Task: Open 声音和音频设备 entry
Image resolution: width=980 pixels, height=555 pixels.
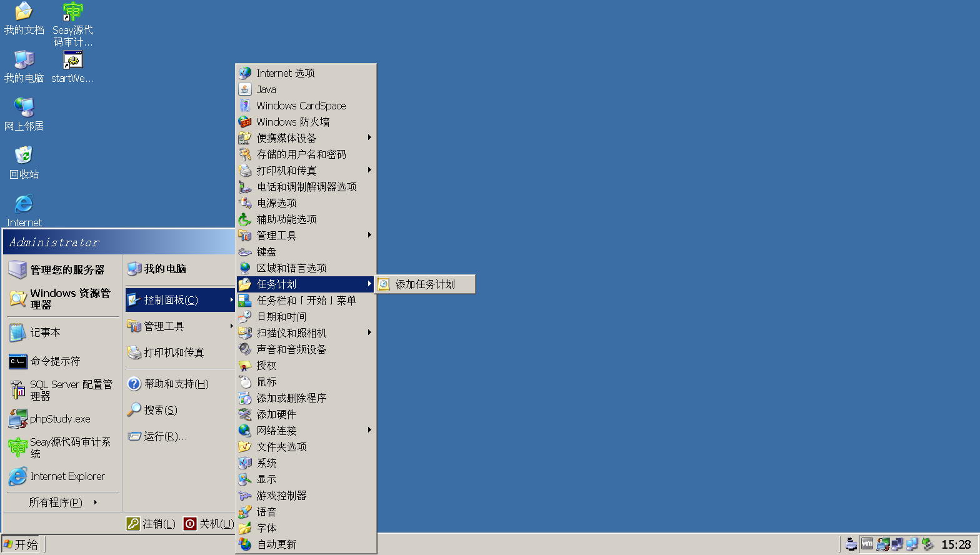Action: tap(306, 349)
